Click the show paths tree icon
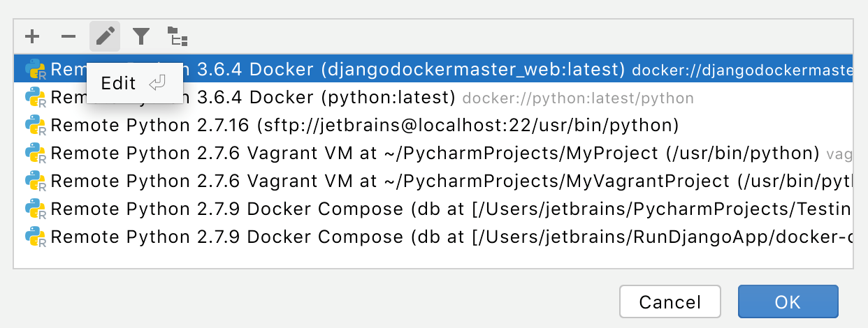Screen dimensions: 868x328 (178, 36)
